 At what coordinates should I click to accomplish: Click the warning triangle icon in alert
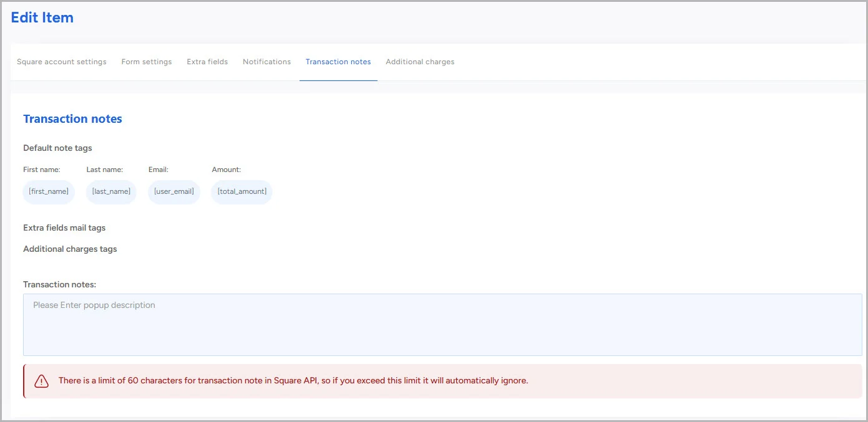pos(41,381)
